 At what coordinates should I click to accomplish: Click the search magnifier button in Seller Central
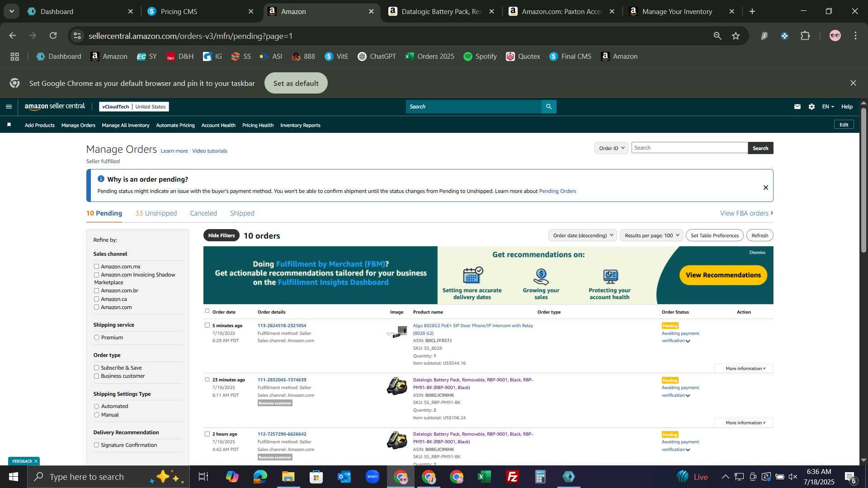tap(549, 107)
